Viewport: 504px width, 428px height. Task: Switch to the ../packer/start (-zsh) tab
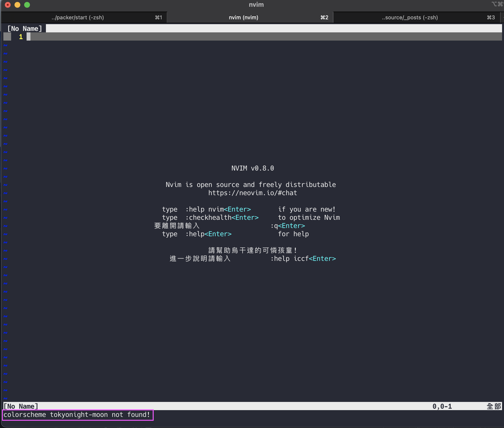(84, 17)
